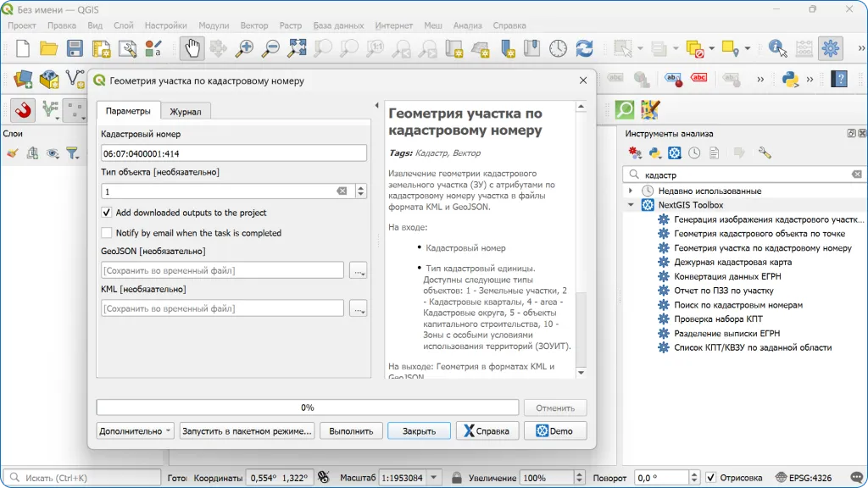
Task: Collapse the NextGIS Toolbox group
Action: pos(631,205)
